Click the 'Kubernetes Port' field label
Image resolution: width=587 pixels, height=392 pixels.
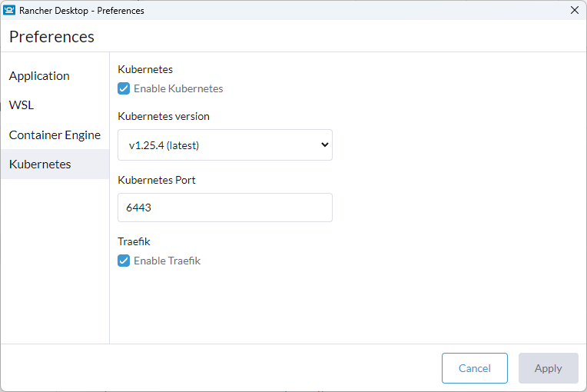157,180
